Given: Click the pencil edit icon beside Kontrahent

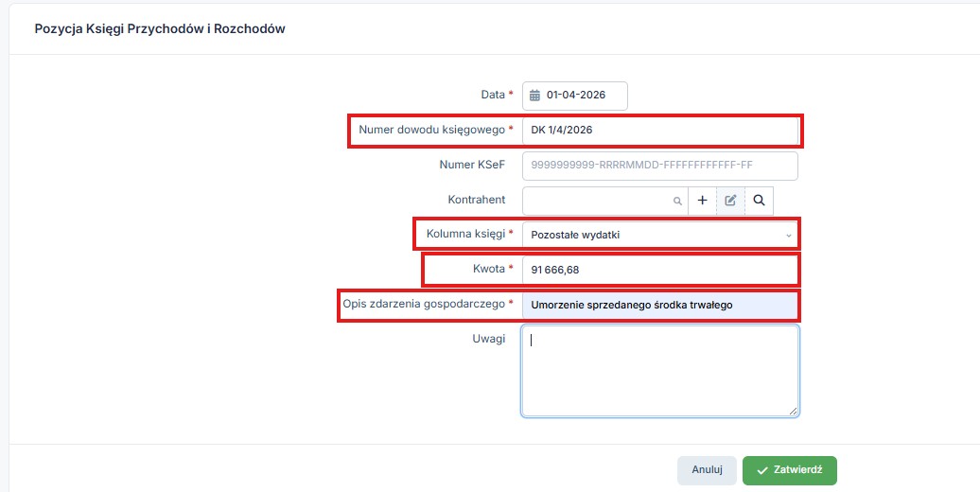Looking at the screenshot, I should [730, 201].
